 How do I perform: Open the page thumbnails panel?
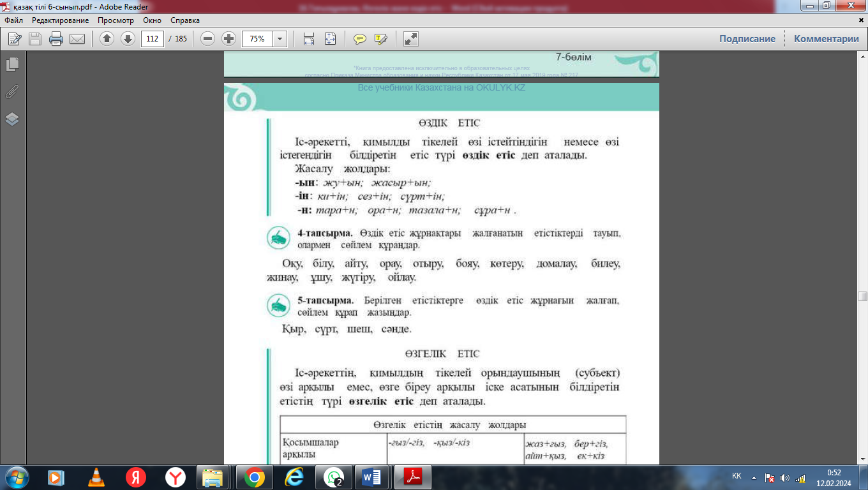tap(12, 64)
